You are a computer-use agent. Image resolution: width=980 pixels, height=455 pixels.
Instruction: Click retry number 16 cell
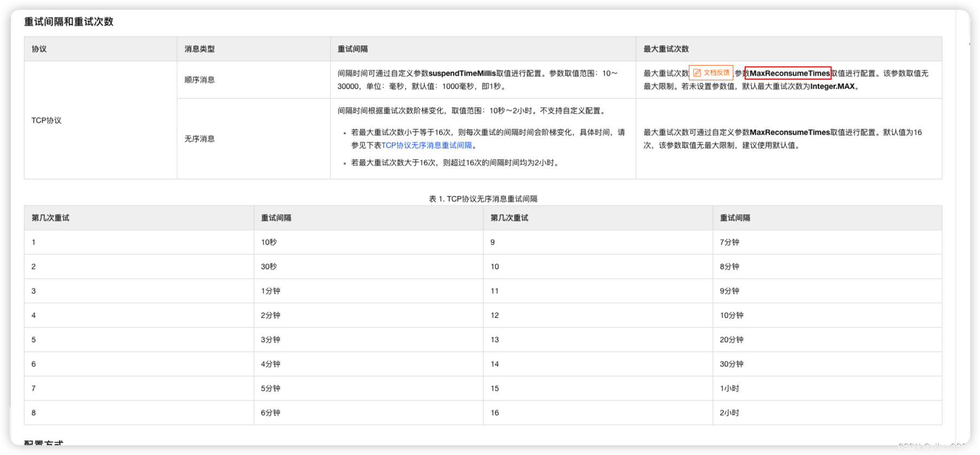pos(598,413)
